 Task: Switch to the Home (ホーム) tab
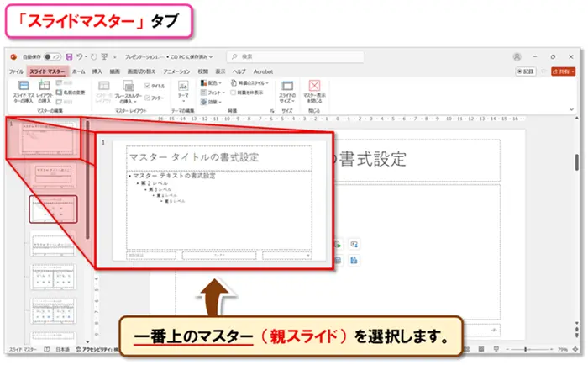(78, 71)
